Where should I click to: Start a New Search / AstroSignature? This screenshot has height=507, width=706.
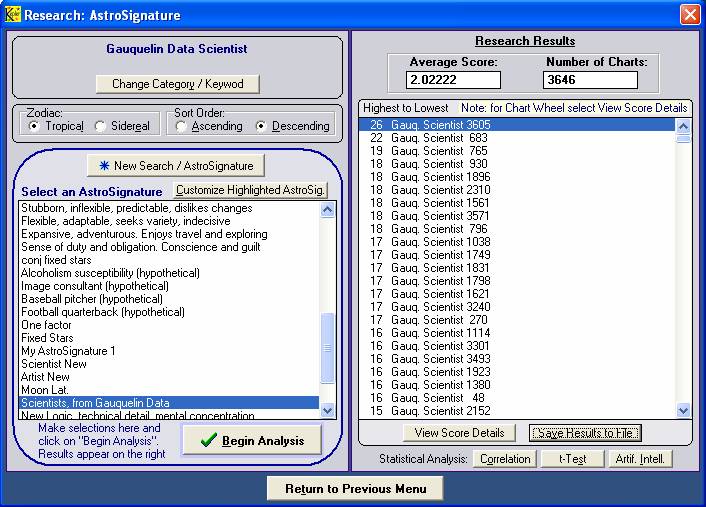tap(176, 166)
